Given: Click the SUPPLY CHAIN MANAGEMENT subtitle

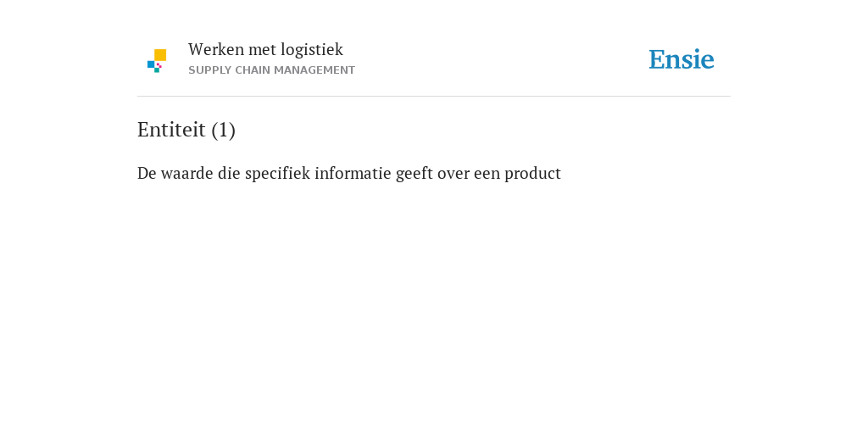Looking at the screenshot, I should tap(272, 70).
